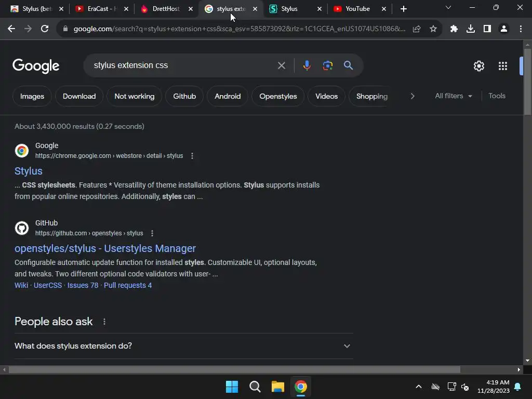Open the search Tools button

coord(497,96)
